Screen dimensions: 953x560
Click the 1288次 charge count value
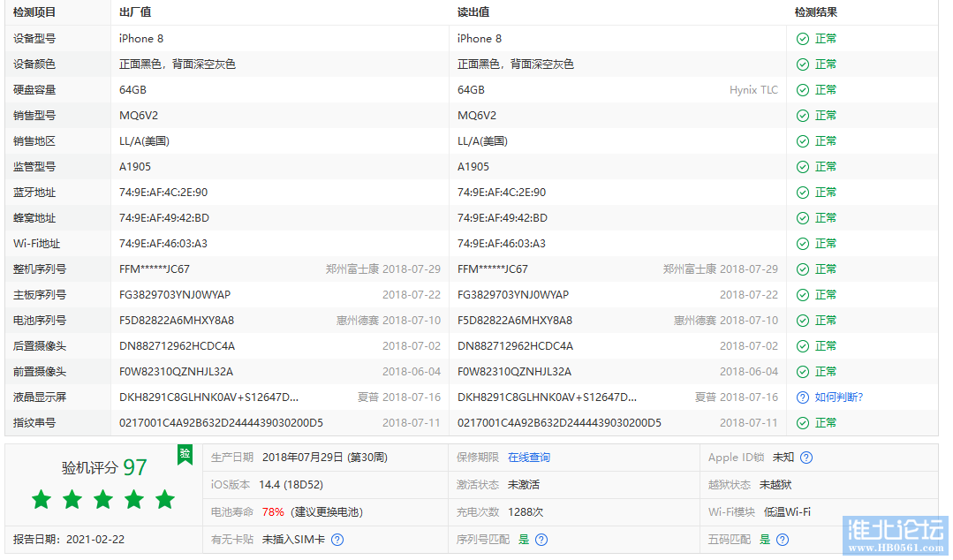tap(526, 512)
